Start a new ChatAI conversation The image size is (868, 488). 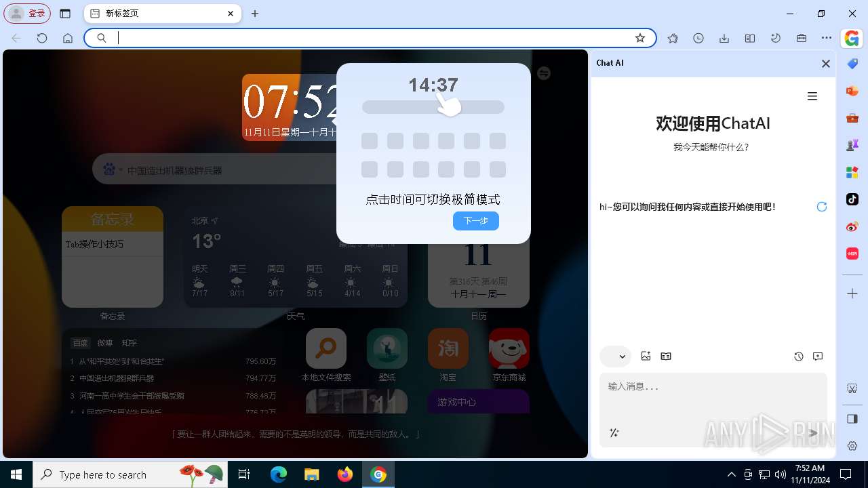[818, 357]
